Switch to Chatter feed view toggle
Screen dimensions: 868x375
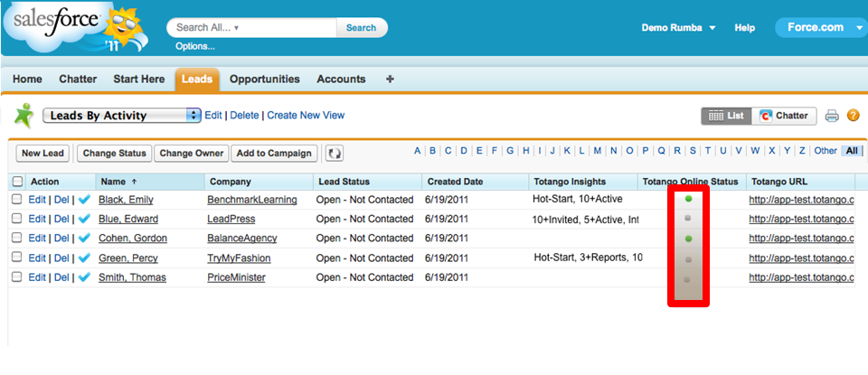coord(784,116)
